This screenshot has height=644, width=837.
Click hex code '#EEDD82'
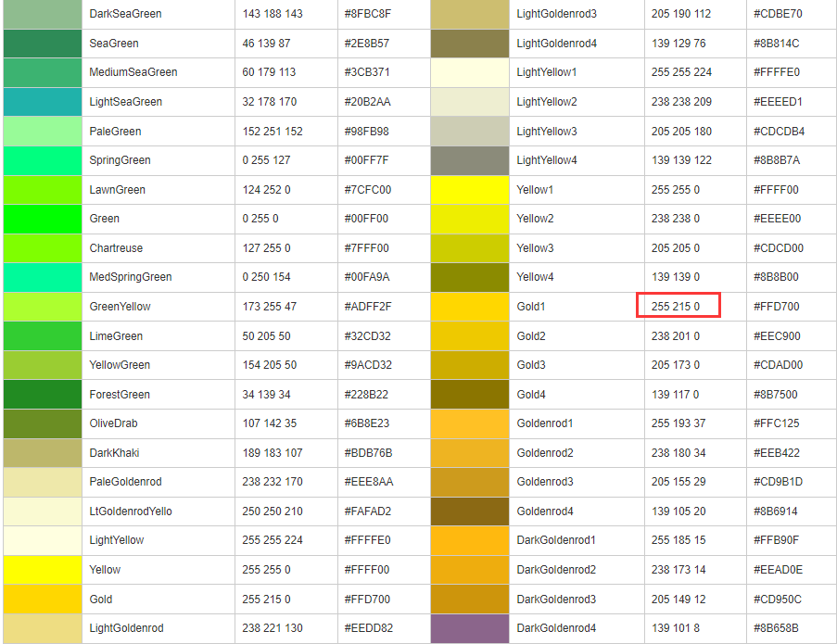pos(368,628)
